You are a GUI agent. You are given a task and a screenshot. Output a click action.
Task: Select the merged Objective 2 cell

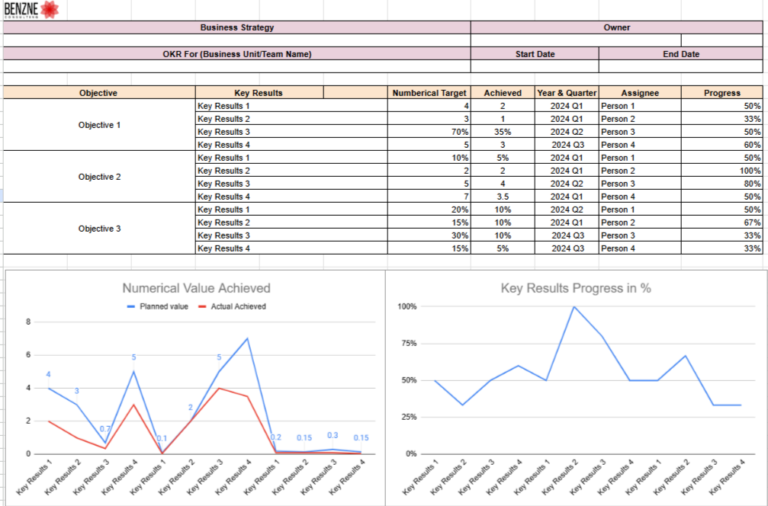pos(99,177)
